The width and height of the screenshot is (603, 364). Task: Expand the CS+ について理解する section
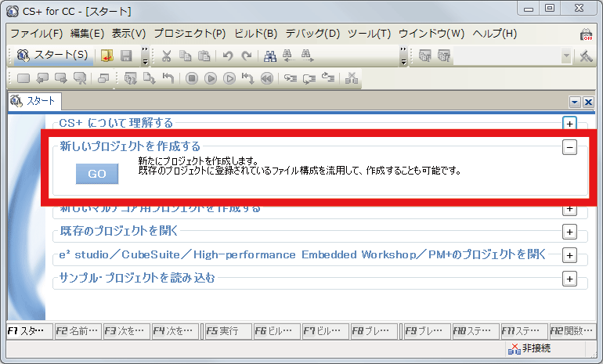(x=569, y=124)
